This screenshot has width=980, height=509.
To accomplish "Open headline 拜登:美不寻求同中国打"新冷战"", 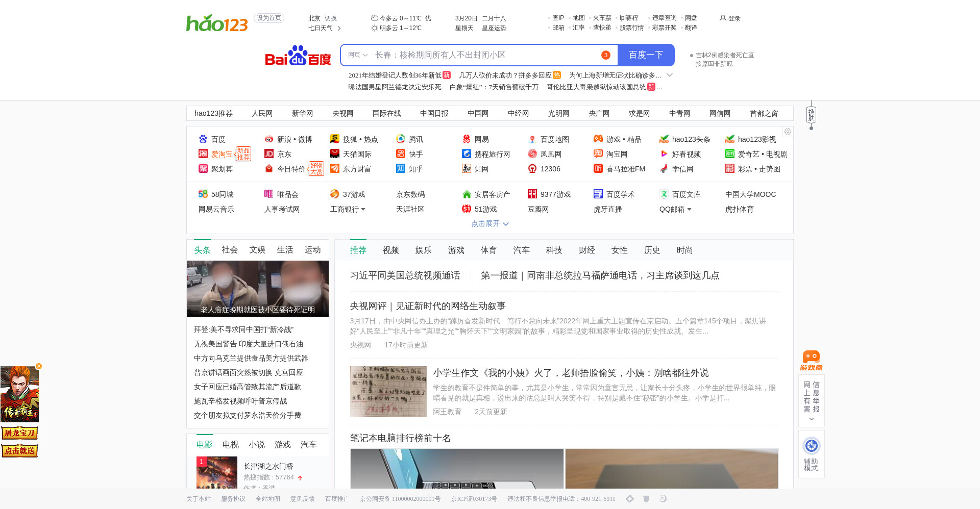I will [x=244, y=329].
